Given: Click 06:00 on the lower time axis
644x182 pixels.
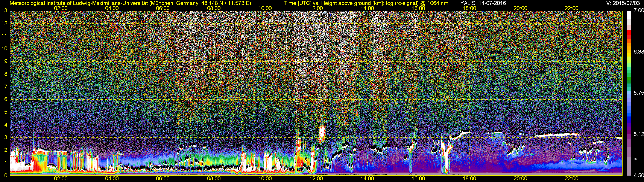Looking at the screenshot, I should [163, 179].
